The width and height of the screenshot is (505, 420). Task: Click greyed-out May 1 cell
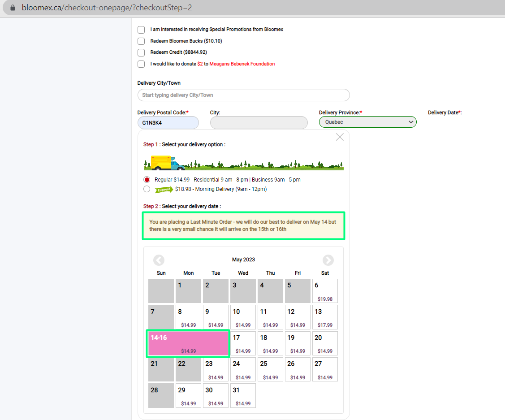188,291
